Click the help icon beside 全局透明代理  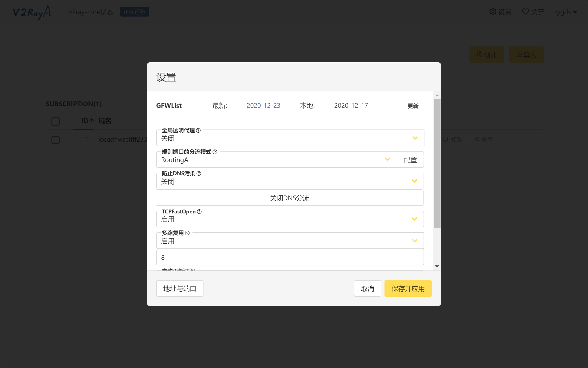pyautogui.click(x=198, y=130)
